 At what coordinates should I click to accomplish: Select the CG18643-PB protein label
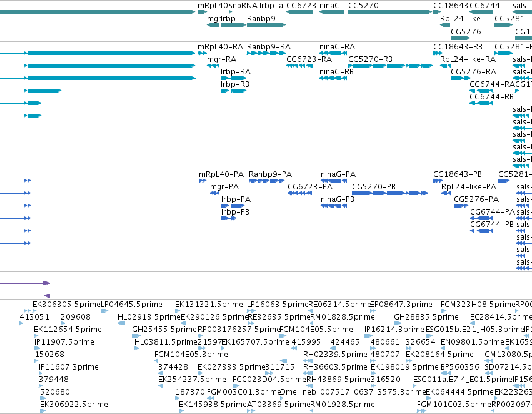[x=458, y=174]
